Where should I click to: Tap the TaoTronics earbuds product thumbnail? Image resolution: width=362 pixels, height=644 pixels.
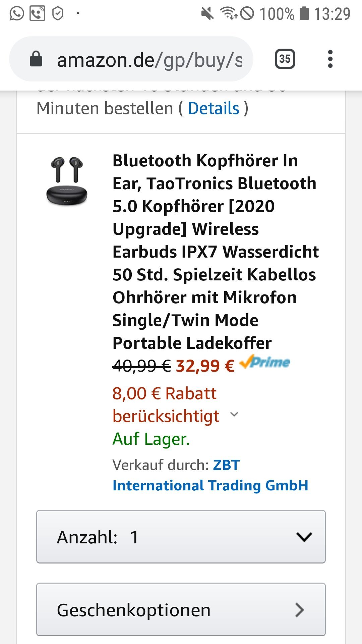click(x=67, y=180)
